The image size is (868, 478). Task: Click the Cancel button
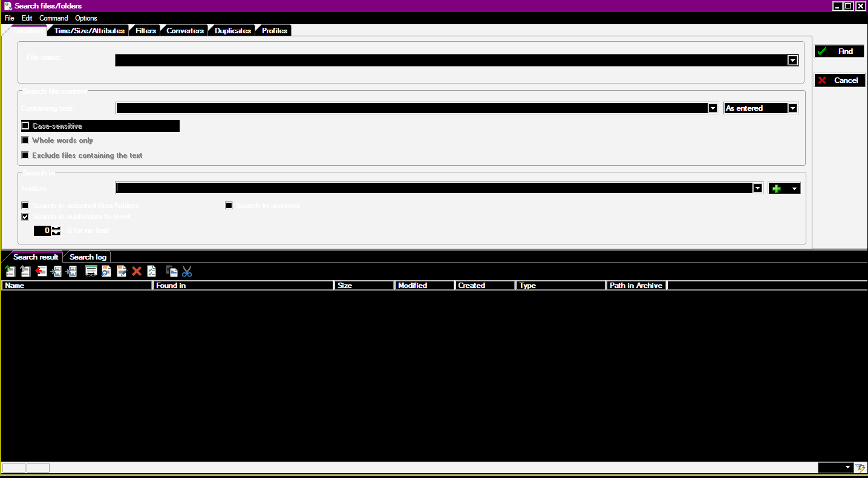click(x=839, y=80)
